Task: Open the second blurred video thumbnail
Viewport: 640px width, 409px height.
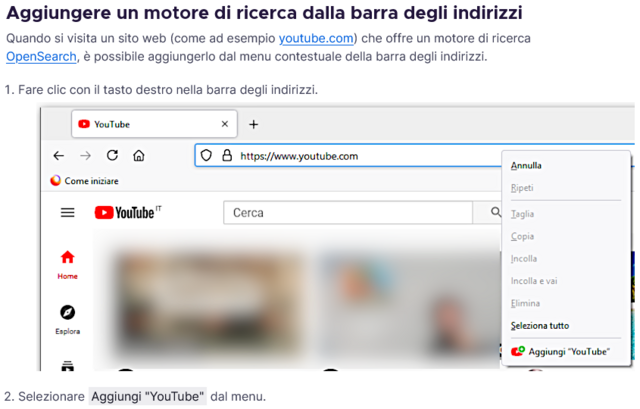Action: pyautogui.click(x=408, y=302)
